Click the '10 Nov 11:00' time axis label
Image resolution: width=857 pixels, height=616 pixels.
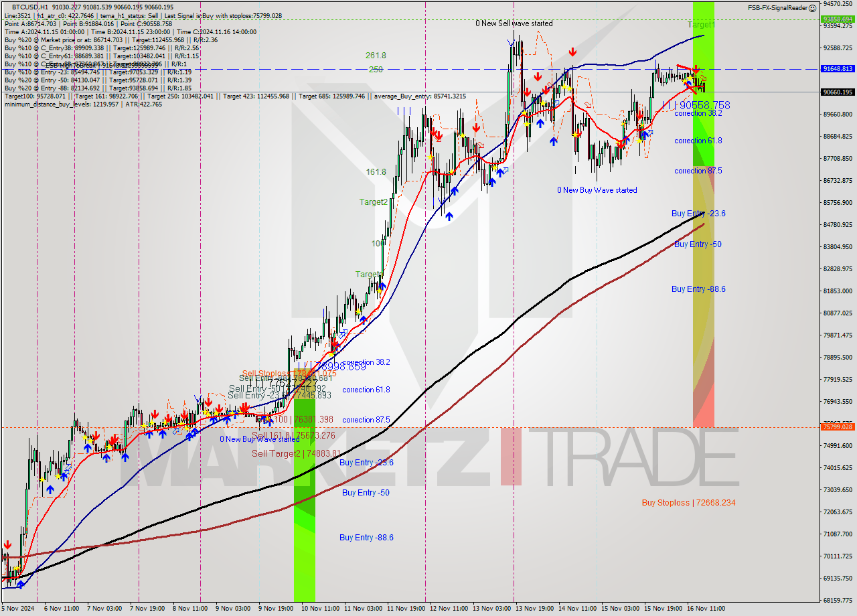point(320,609)
